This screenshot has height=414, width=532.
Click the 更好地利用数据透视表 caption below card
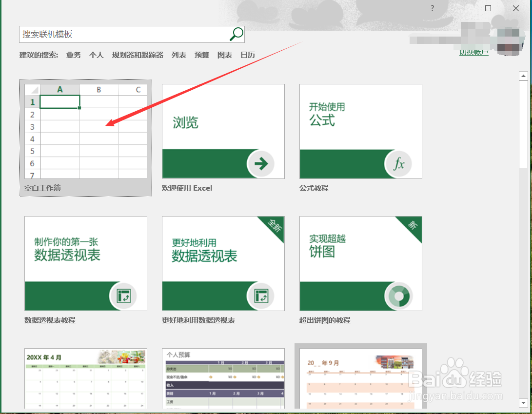[198, 320]
